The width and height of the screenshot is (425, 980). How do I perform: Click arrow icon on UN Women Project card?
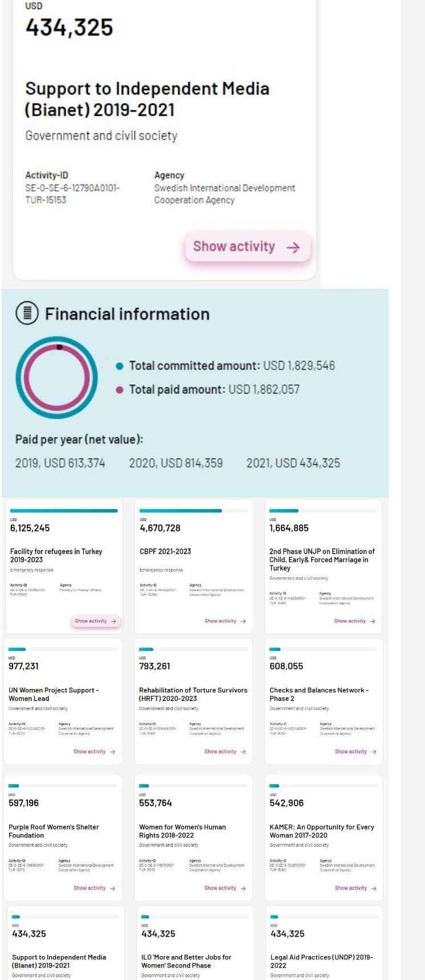click(x=113, y=752)
